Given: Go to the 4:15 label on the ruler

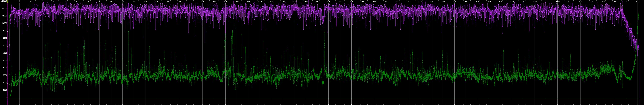Looking at the screenshot, I should pos(592,2).
